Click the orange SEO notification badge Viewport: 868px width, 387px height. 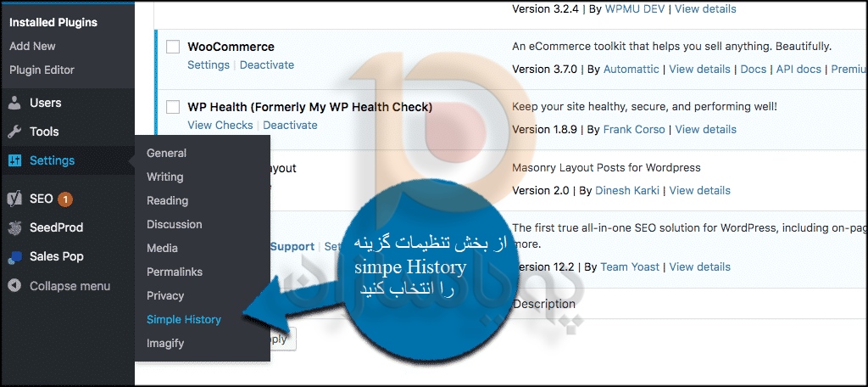[x=65, y=199]
